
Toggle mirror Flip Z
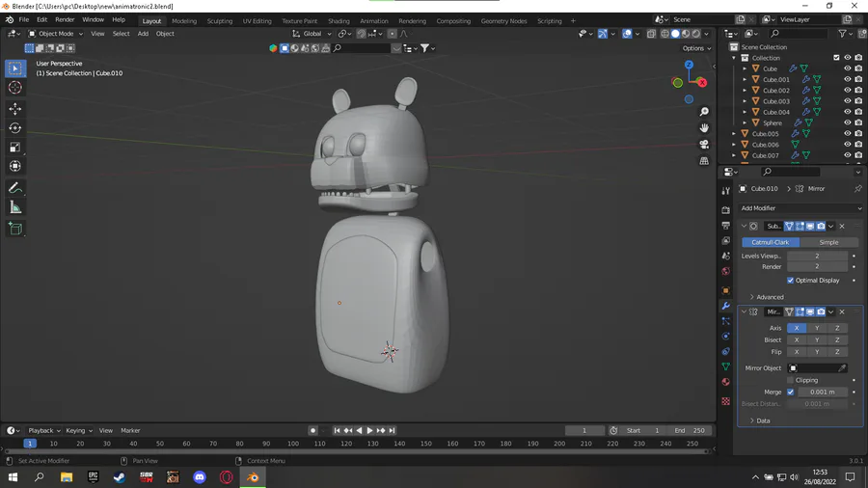(837, 352)
